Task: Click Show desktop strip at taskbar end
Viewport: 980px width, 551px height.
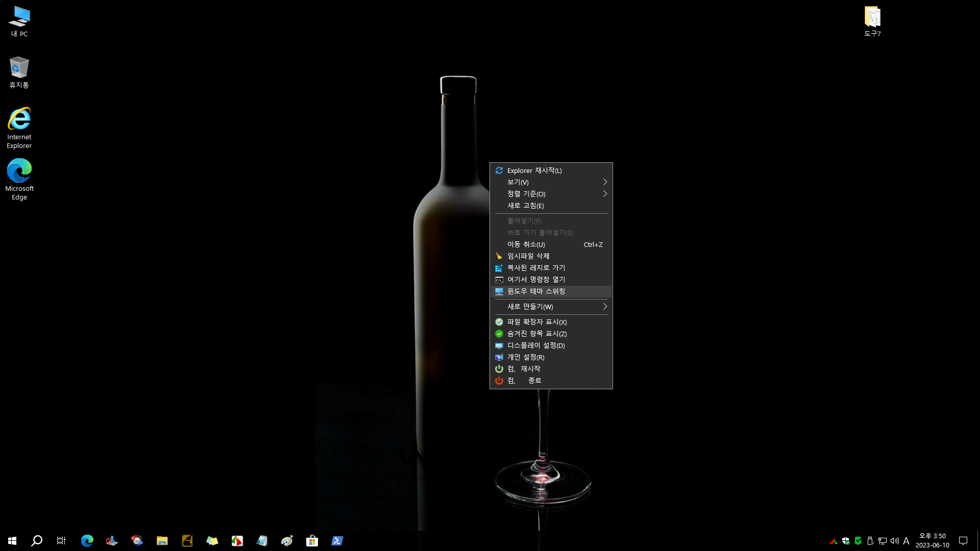Action: [978, 541]
